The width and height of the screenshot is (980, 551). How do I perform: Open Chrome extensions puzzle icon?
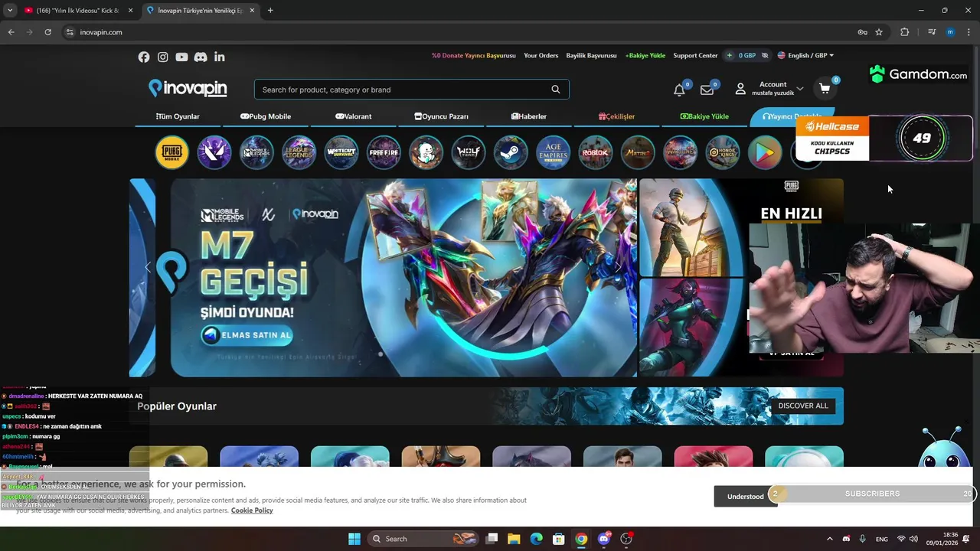point(905,32)
